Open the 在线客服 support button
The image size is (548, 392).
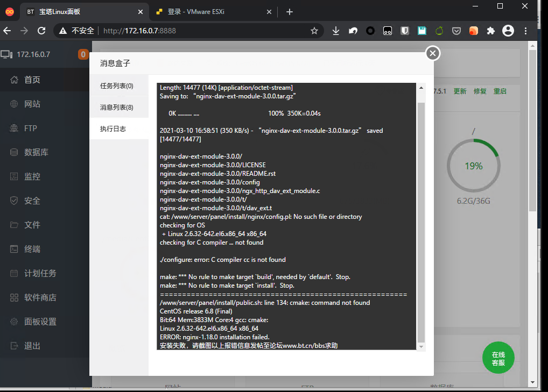pos(498,358)
